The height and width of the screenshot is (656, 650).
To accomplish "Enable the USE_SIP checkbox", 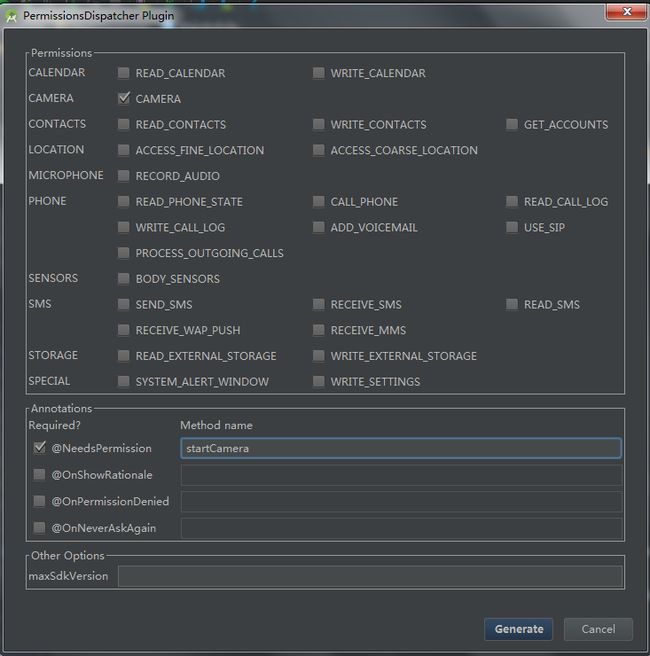I will pyautogui.click(x=512, y=227).
